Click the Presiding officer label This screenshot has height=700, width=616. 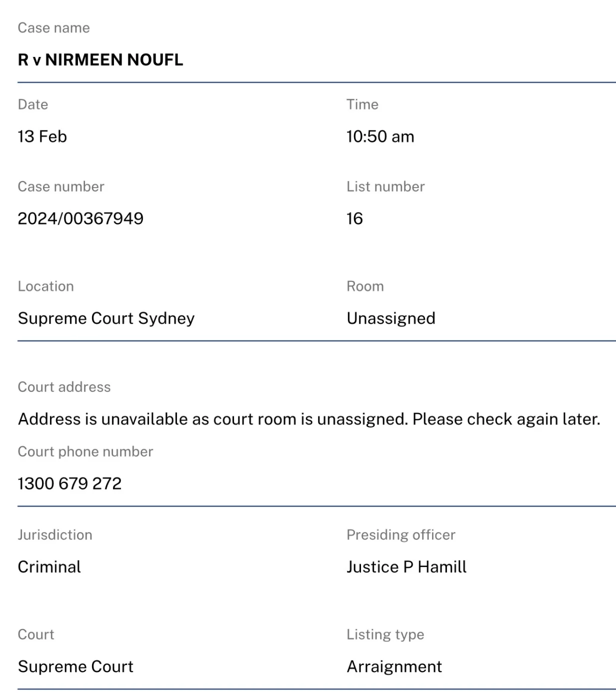[401, 535]
